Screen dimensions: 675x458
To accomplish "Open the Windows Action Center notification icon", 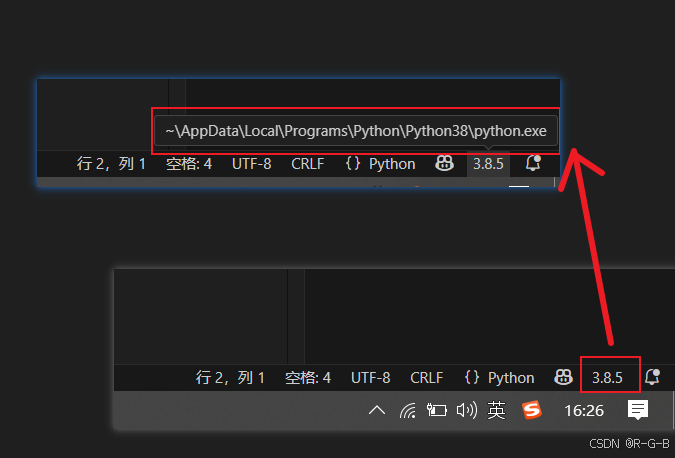I will [638, 410].
